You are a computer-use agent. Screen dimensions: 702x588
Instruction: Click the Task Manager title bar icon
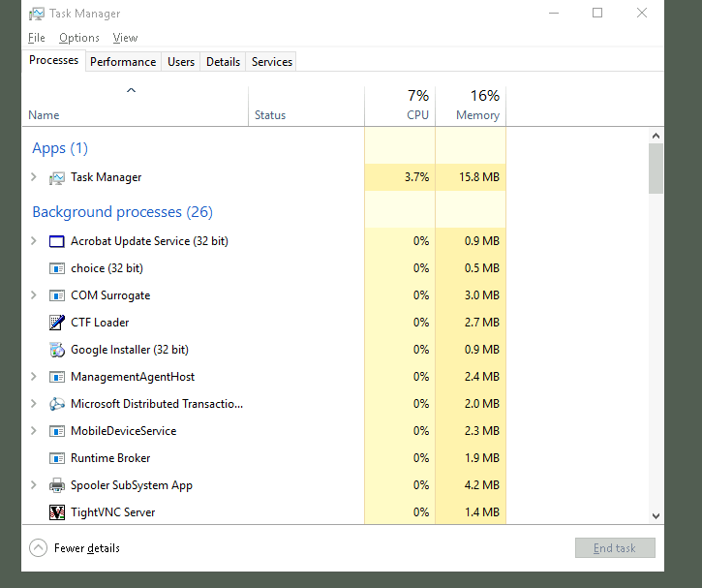pos(37,14)
